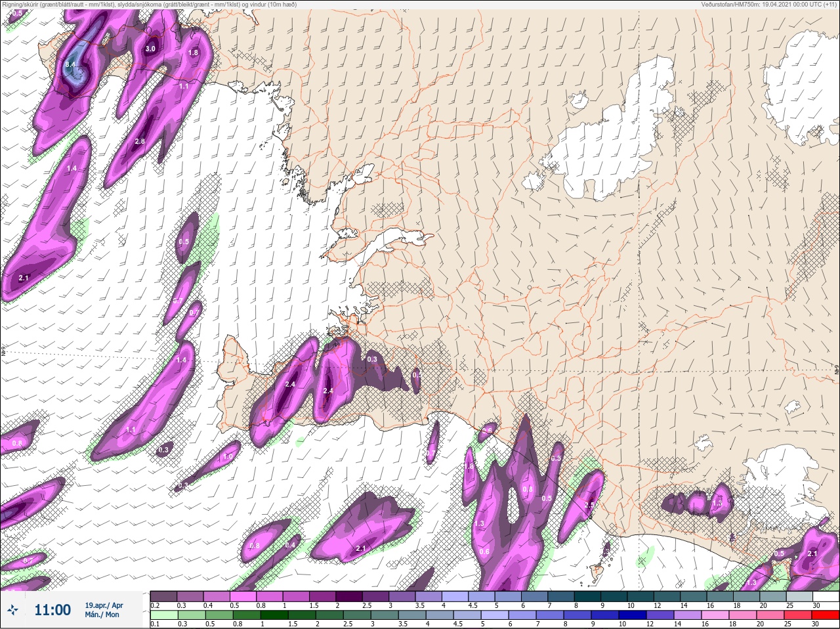Click the map title starting with 'Rigning/skúrir'
The width and height of the screenshot is (840, 629).
click(x=150, y=5)
